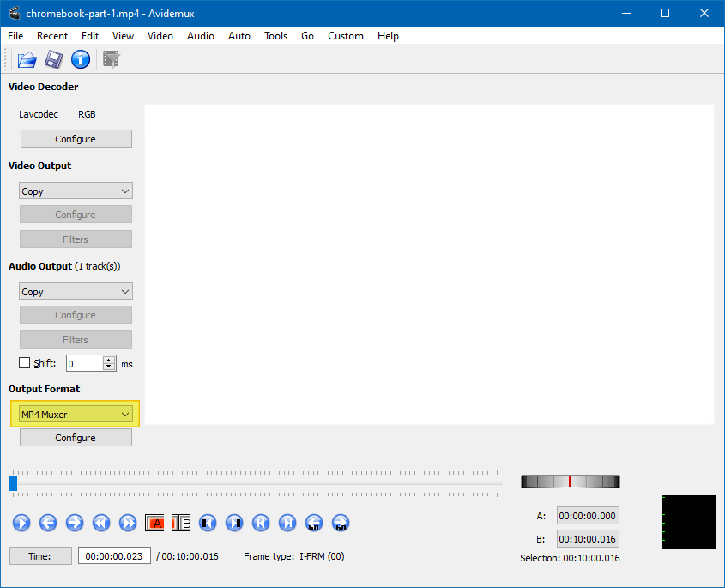Configure the Video Decoder
This screenshot has width=725, height=588.
76,139
